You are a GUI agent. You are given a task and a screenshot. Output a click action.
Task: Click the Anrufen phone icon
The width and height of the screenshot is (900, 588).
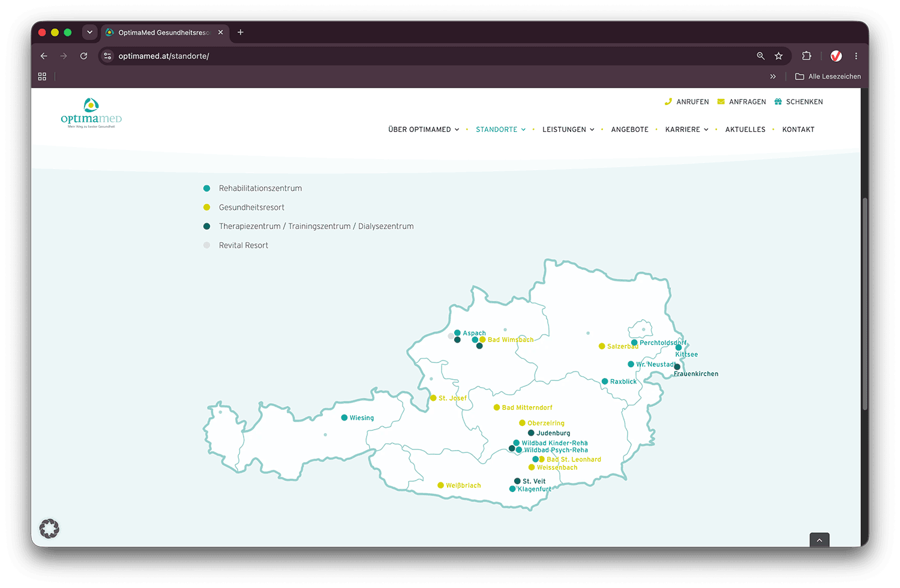[668, 102]
